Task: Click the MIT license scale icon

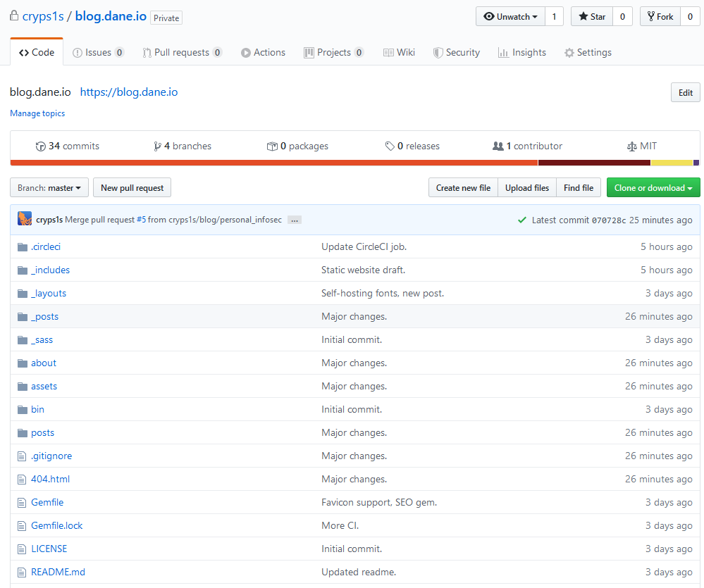Action: tap(631, 146)
